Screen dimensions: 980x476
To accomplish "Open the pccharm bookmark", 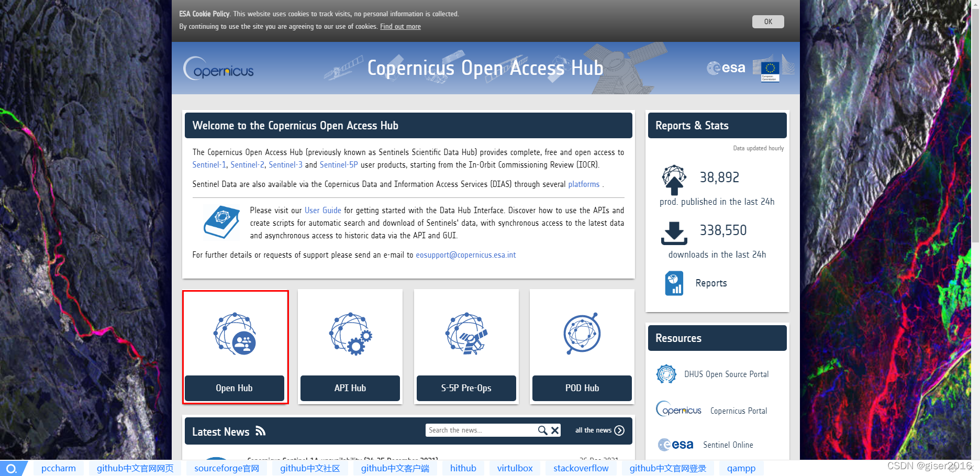I will coord(59,468).
